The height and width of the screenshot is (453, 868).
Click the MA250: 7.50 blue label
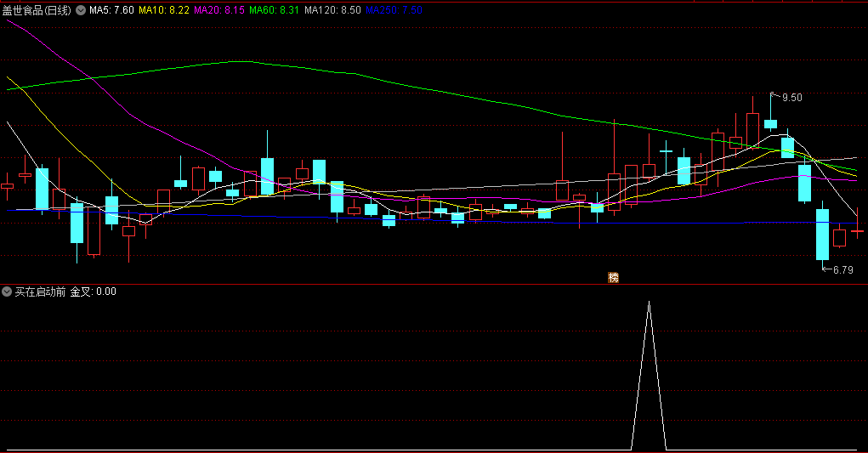click(394, 10)
